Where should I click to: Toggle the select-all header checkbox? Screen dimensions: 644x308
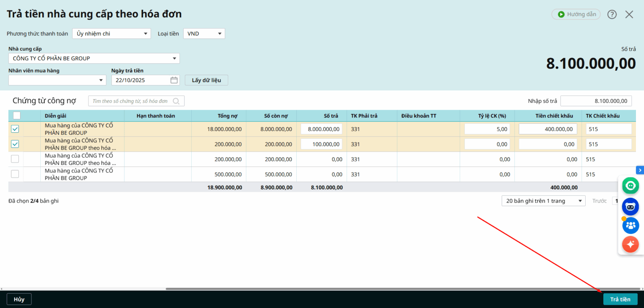17,116
